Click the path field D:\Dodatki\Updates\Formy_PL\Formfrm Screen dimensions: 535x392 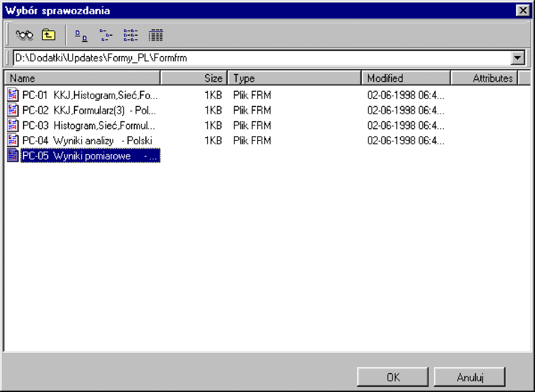[x=262, y=58]
